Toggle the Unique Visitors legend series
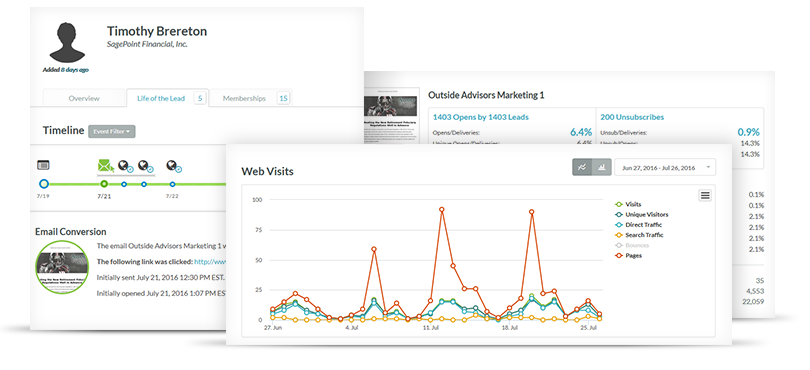This screenshot has width=810, height=370. click(x=641, y=214)
